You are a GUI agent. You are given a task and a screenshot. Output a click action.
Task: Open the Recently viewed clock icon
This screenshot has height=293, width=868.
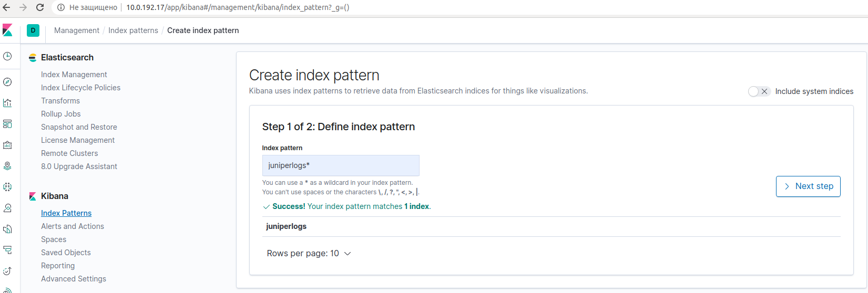click(x=7, y=56)
